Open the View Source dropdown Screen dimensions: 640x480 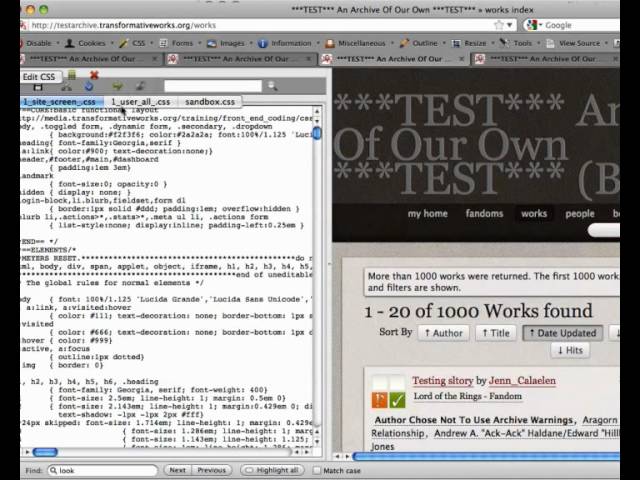pos(577,43)
